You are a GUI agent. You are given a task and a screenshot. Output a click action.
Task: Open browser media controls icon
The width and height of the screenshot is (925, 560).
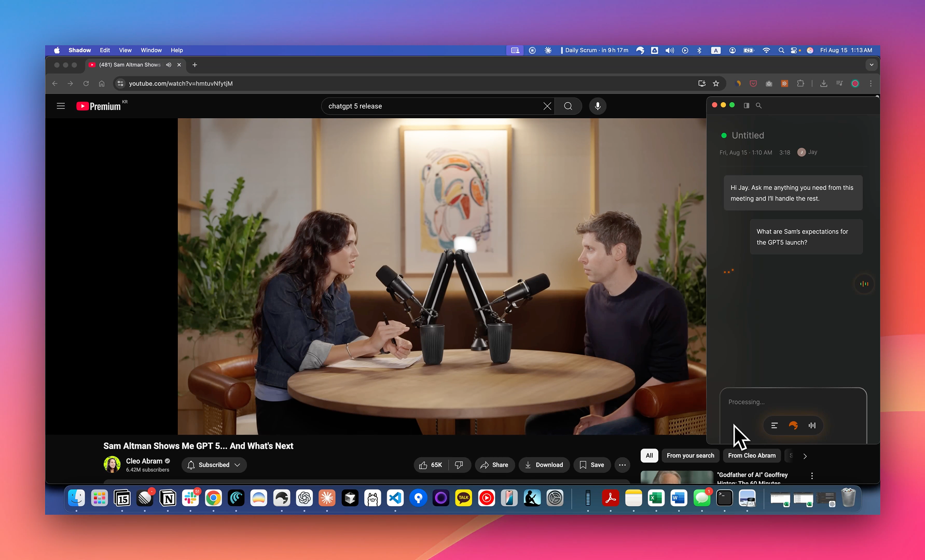click(x=839, y=83)
